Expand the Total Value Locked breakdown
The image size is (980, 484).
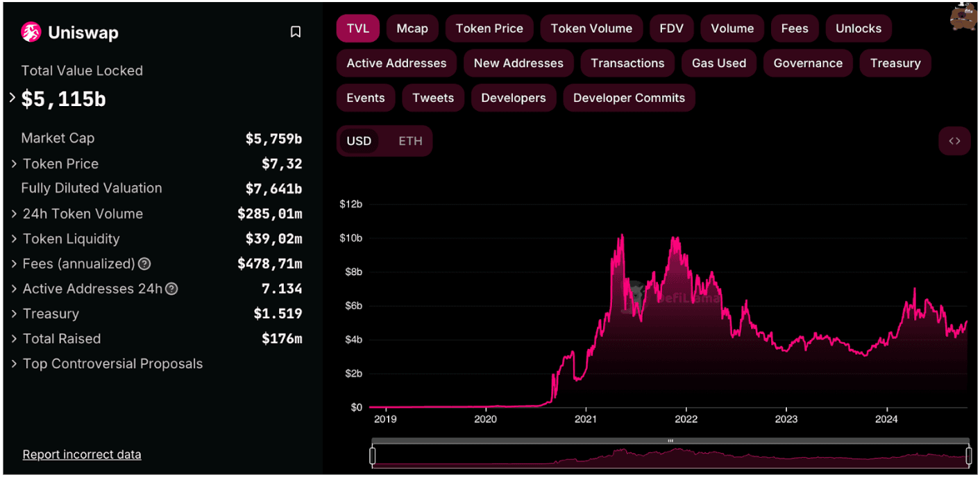12,98
